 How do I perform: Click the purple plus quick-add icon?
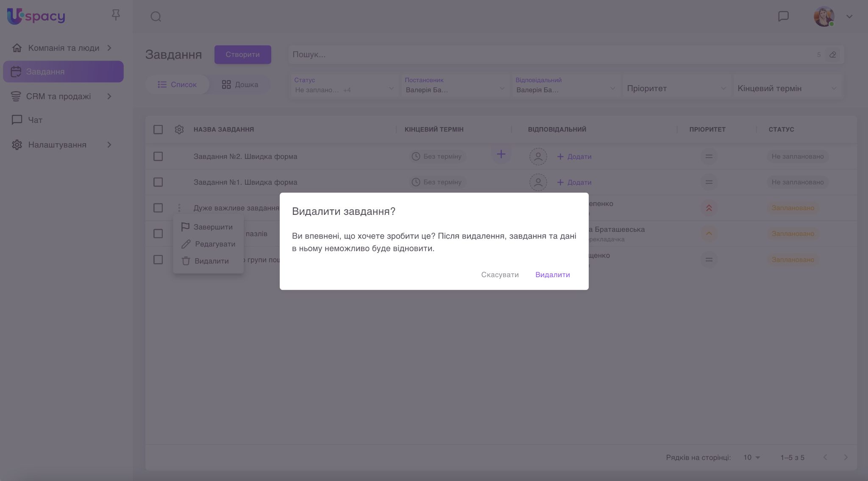[501, 154]
